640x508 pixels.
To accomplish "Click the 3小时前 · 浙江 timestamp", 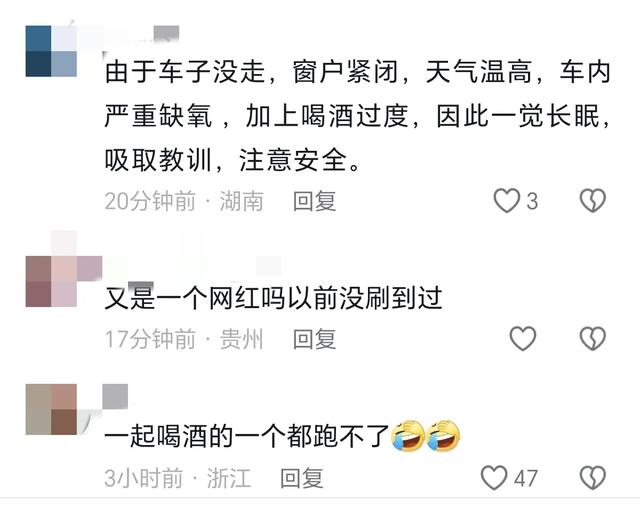I will coord(177,478).
